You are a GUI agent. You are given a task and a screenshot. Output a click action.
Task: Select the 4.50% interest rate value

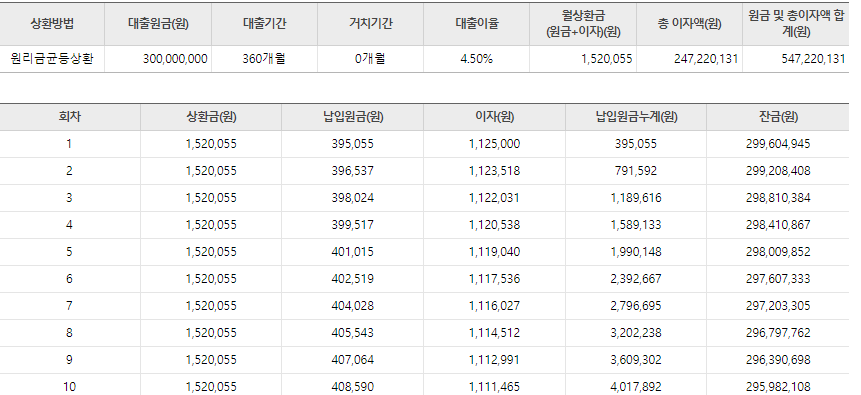tap(477, 59)
